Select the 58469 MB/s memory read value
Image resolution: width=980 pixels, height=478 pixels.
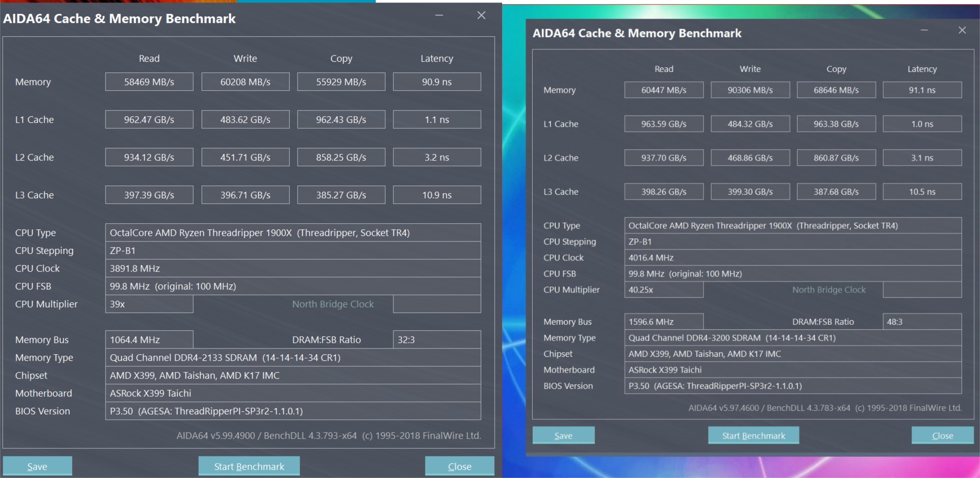149,82
